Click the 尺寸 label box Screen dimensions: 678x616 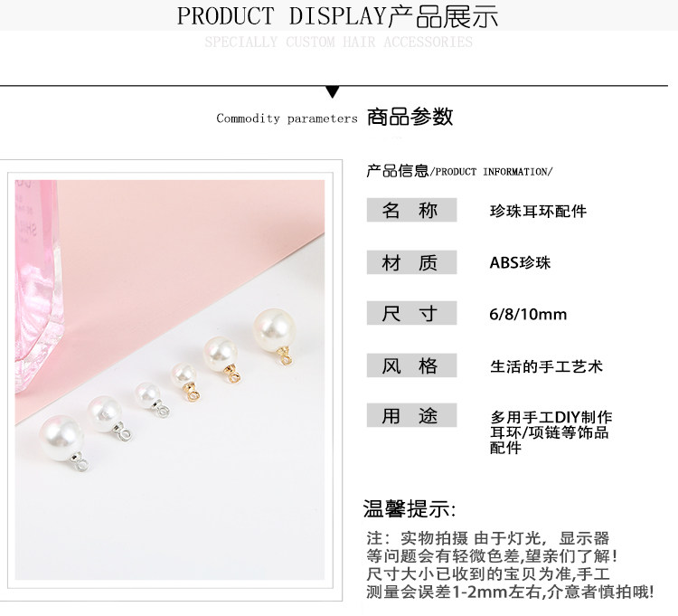411,313
